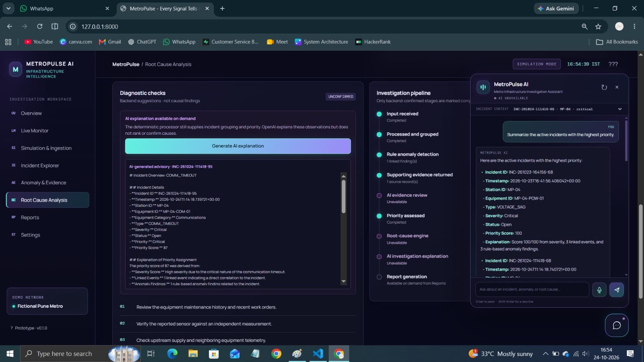Click the SIMULATION MODE badge
The image size is (644, 362).
pos(537,64)
